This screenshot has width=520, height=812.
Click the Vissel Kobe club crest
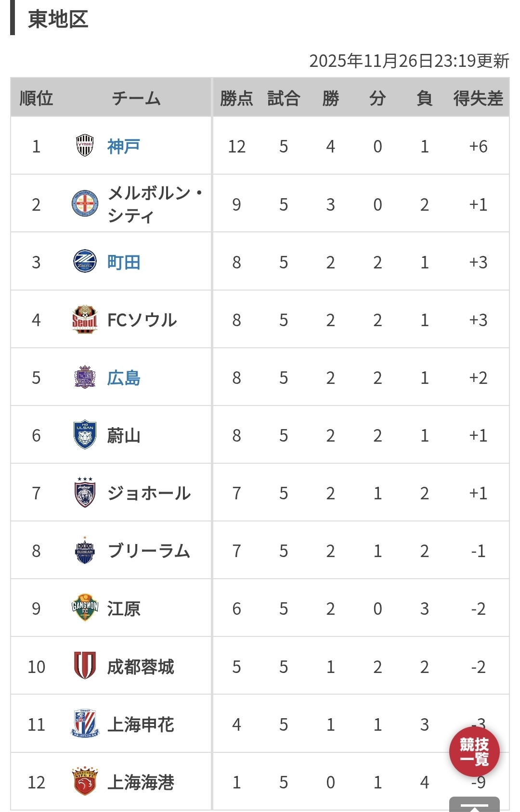85,146
